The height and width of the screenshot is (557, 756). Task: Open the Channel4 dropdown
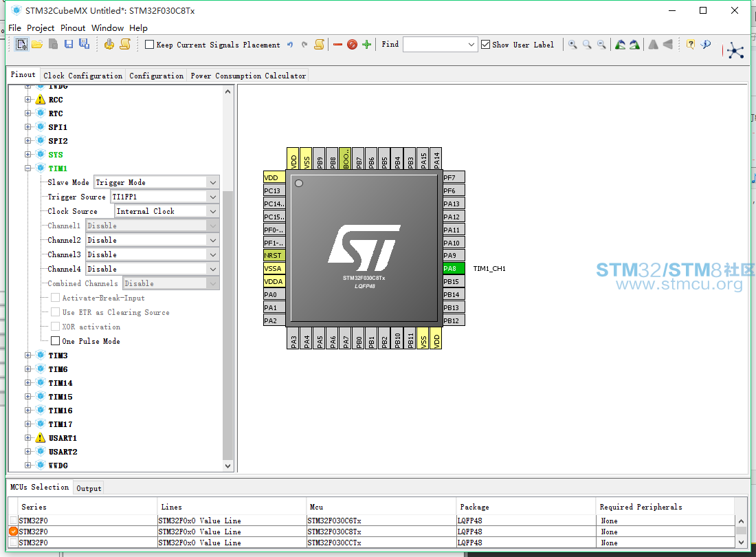coord(153,269)
